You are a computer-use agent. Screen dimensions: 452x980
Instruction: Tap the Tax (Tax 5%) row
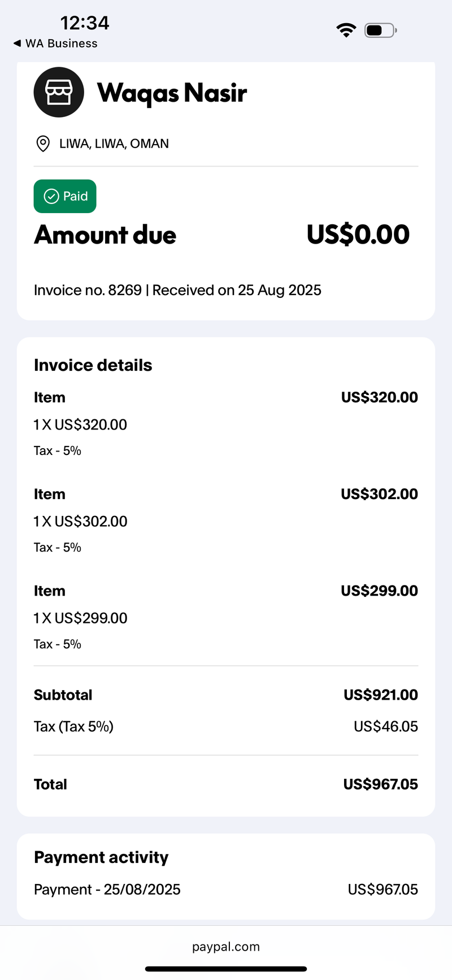click(x=226, y=726)
